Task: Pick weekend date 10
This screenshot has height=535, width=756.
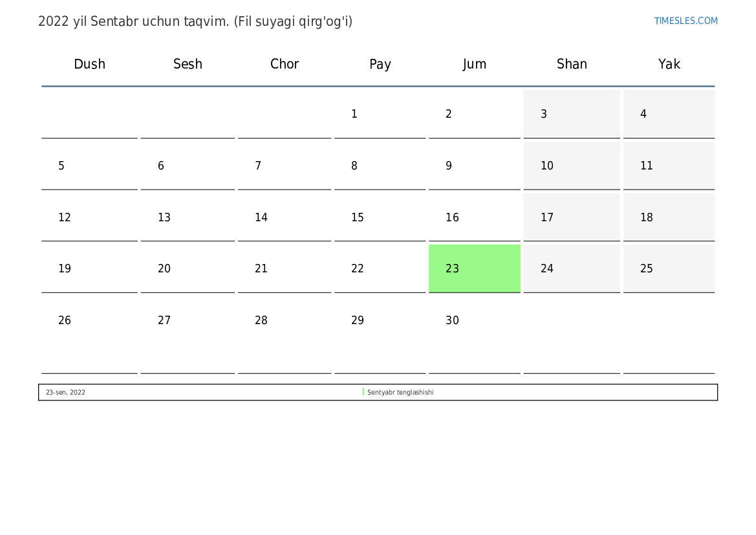Action: pyautogui.click(x=572, y=166)
